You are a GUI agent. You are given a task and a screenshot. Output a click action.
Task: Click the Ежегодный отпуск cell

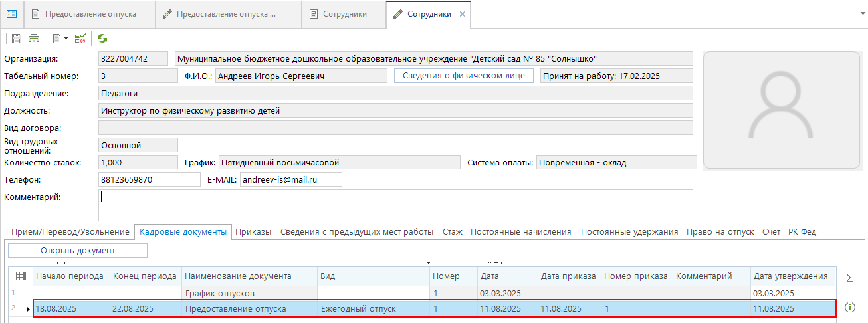(x=374, y=308)
